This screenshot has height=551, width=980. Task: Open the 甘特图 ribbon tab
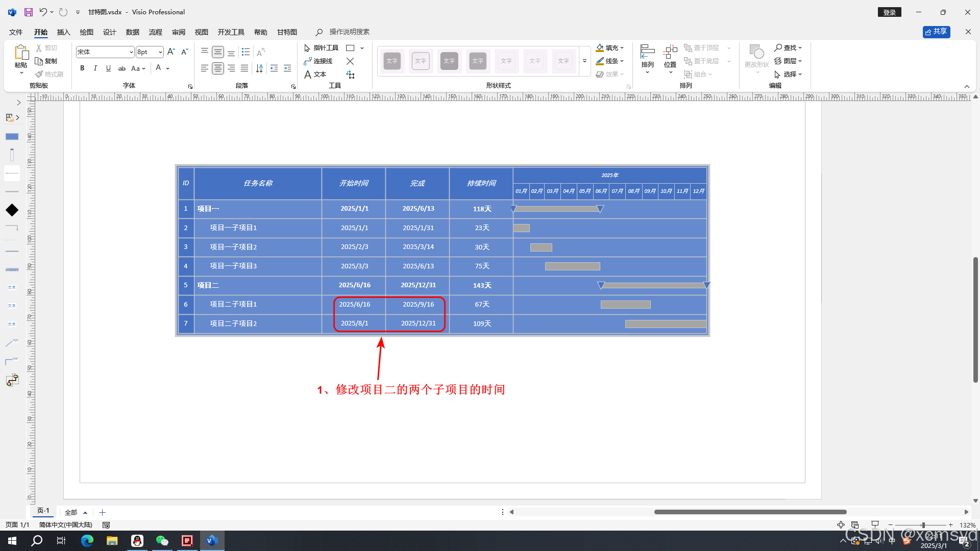287,32
